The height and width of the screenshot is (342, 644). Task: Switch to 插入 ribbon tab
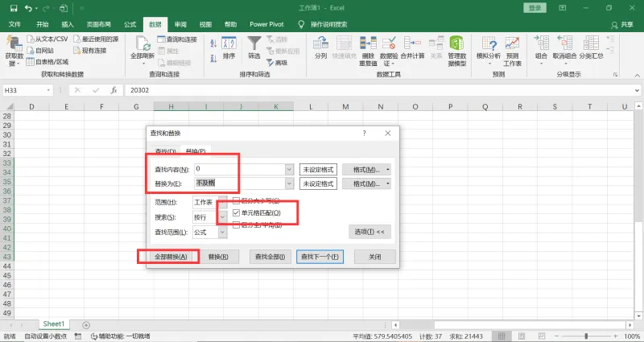click(x=68, y=24)
